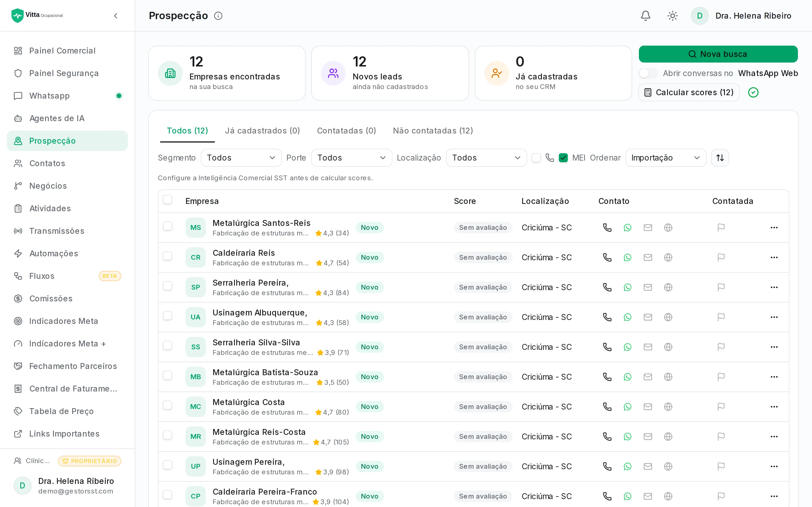Uncheck the MEI checkbox
812x507 pixels.
point(563,158)
